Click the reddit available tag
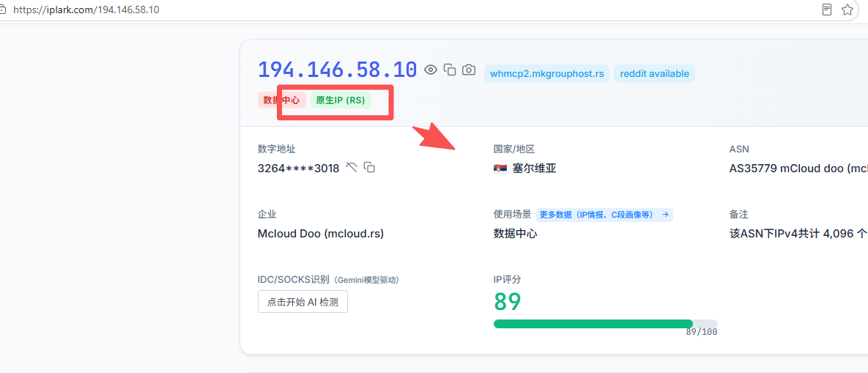 [x=654, y=73]
